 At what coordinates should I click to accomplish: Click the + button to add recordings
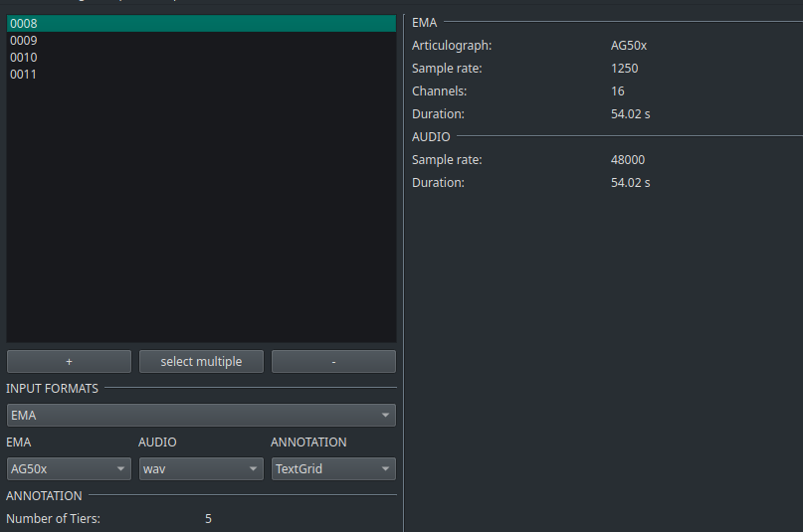[x=69, y=362]
